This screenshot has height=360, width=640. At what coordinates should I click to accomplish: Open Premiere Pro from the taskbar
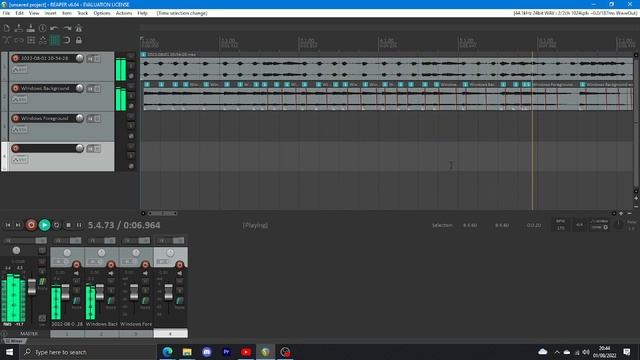226,352
